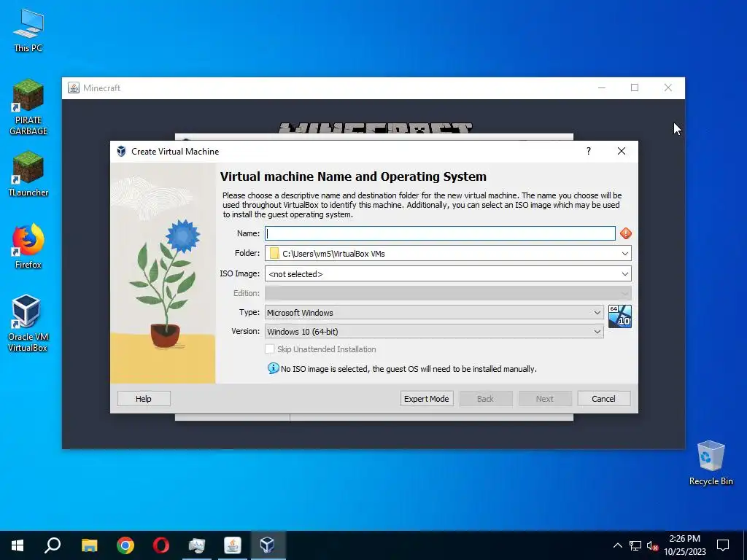Toggle Skip Unattended Installation checkbox
747x560 pixels.
click(270, 349)
